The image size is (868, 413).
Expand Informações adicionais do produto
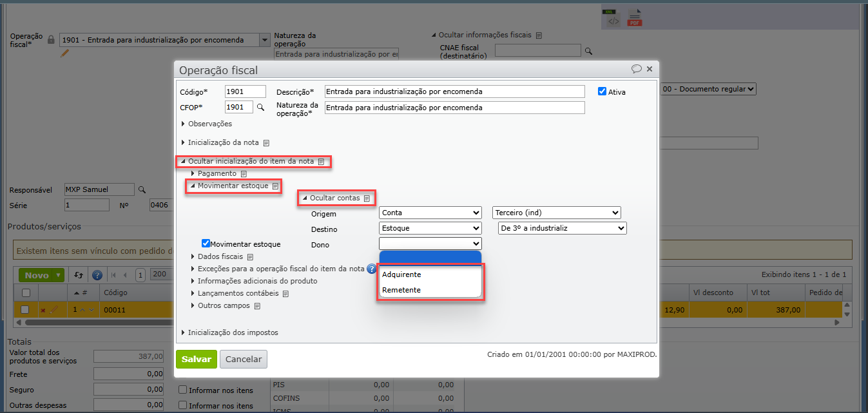(x=254, y=281)
